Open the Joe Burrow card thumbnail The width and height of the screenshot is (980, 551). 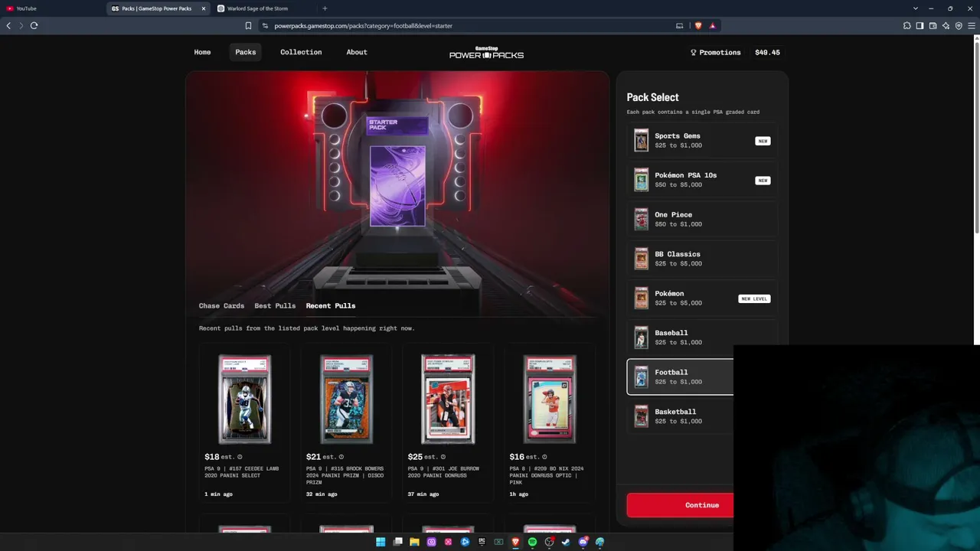coord(448,399)
